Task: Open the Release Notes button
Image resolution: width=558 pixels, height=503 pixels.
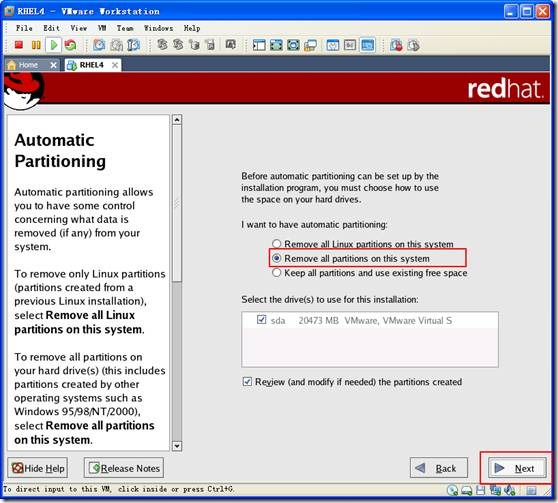Action: click(124, 468)
